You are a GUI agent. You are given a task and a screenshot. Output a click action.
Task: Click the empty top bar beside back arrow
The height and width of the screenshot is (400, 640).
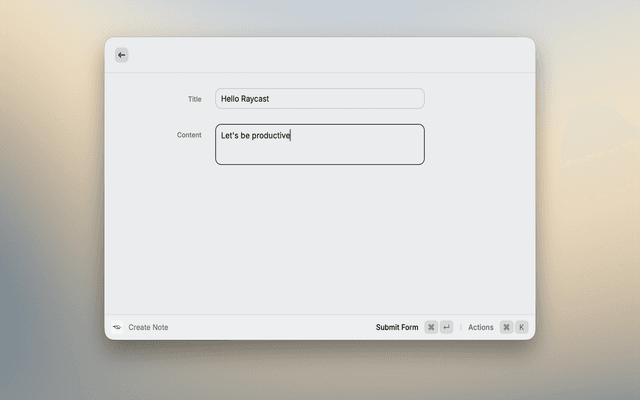[330, 55]
